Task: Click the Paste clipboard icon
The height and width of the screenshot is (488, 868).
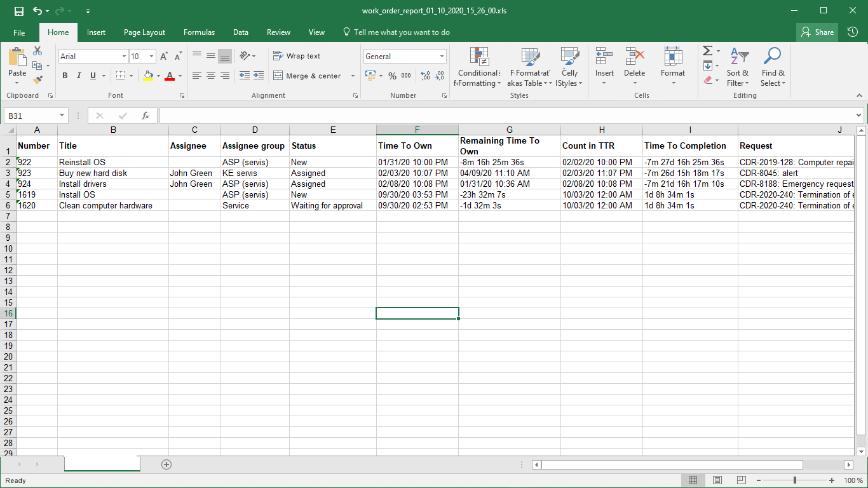Action: [17, 57]
